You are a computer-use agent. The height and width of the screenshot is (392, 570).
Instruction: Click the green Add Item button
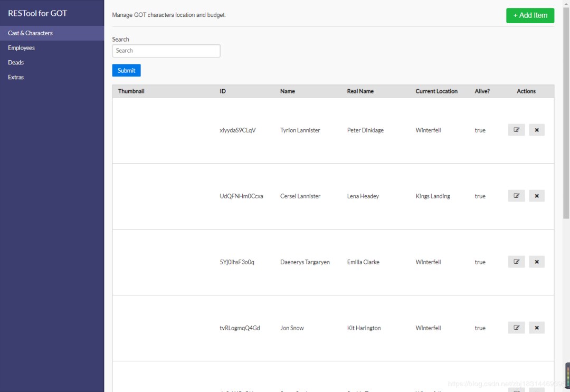click(x=530, y=15)
